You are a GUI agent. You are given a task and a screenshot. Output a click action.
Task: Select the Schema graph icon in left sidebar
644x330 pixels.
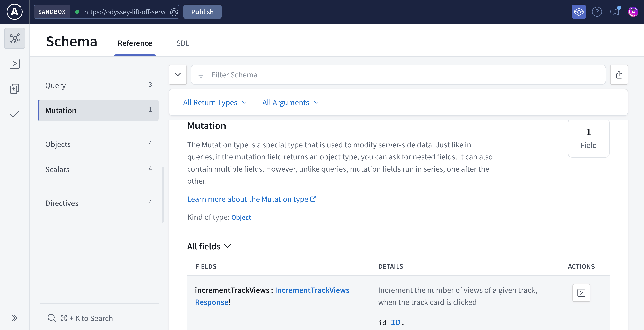click(x=14, y=38)
